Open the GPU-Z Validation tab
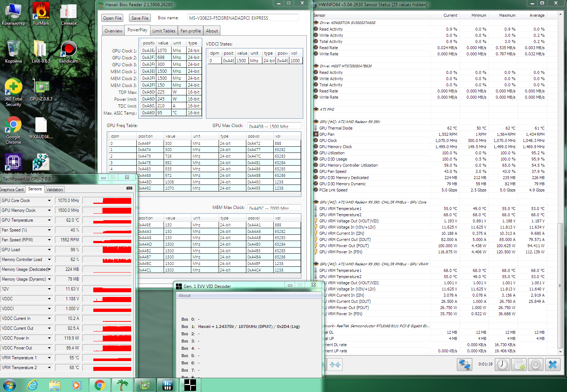567x392 pixels. click(55, 190)
